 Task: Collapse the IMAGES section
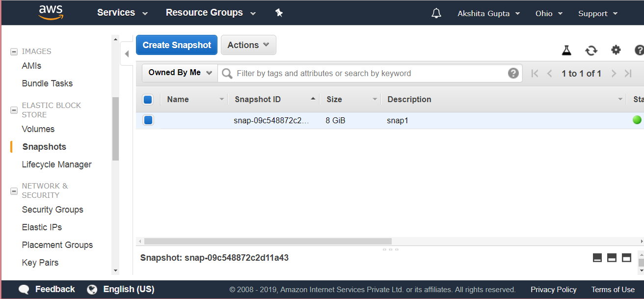click(14, 52)
